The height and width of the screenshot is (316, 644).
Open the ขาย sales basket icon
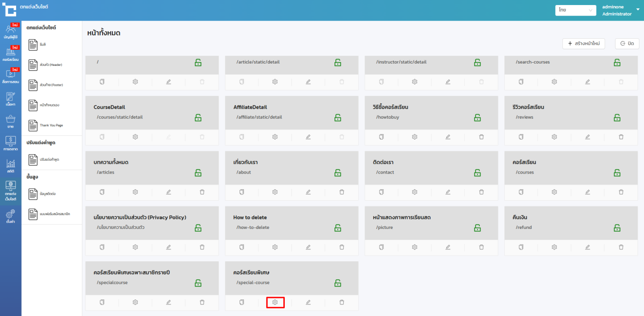[11, 121]
